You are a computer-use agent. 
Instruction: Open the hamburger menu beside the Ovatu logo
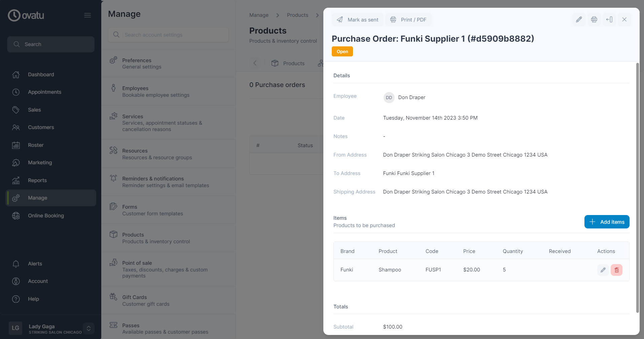pyautogui.click(x=87, y=15)
